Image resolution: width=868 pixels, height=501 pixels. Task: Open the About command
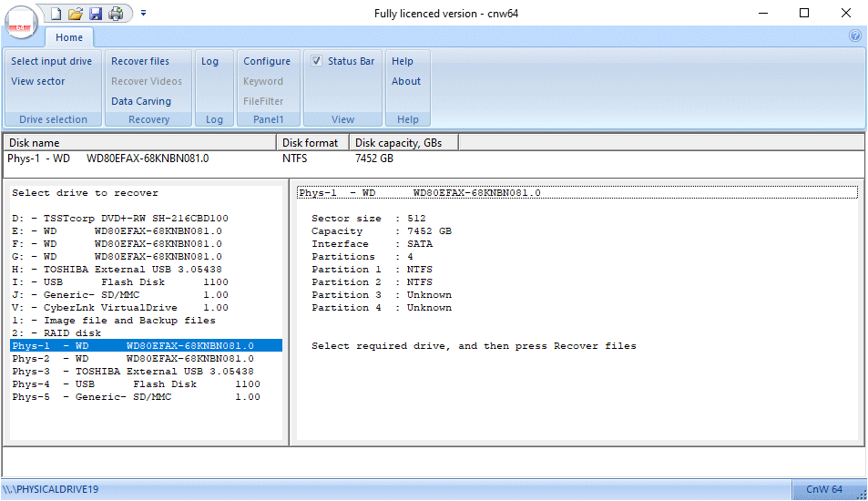[x=406, y=81]
